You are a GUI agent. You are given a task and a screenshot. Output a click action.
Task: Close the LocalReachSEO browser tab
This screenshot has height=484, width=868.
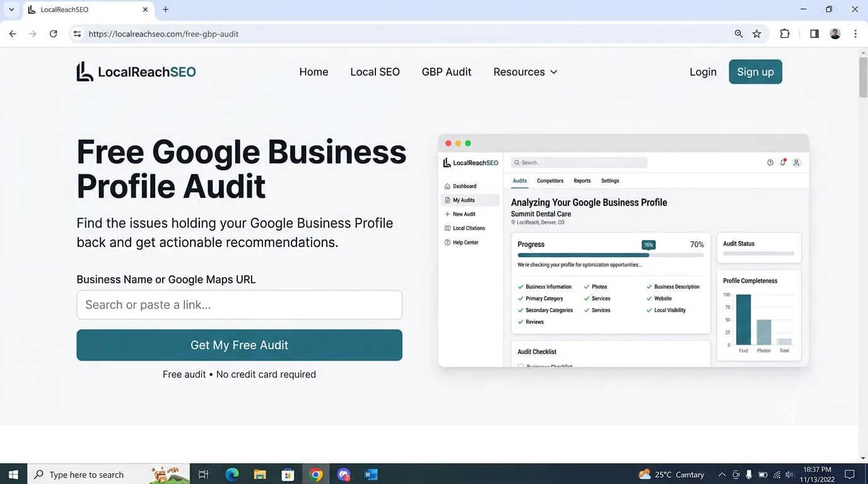146,9
